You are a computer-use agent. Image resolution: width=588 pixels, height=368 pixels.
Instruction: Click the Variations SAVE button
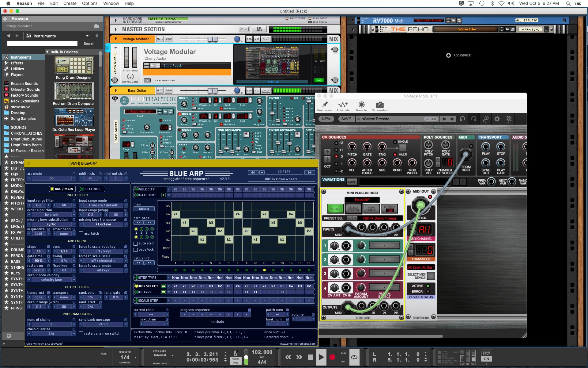[352, 182]
